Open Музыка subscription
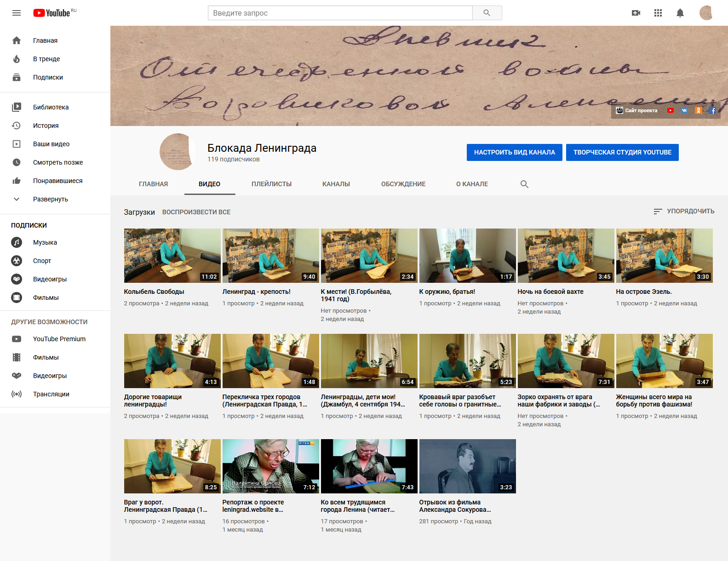 (55, 242)
